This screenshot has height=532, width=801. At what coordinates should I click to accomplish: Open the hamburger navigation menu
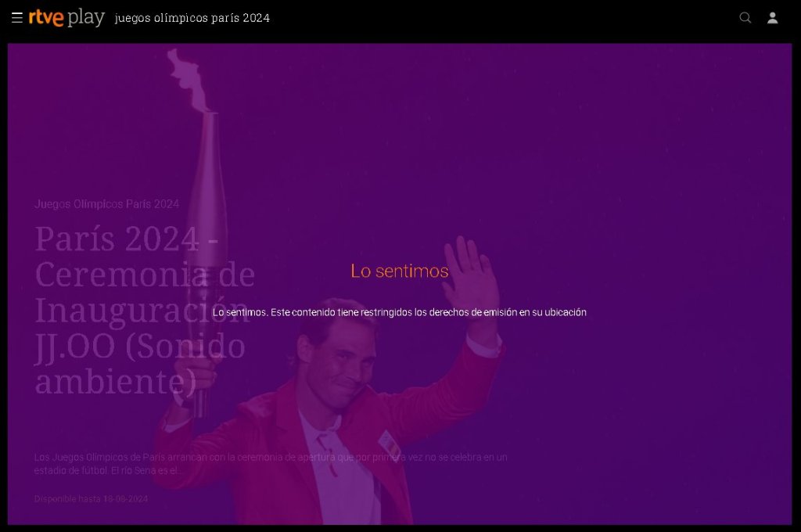pos(16,18)
